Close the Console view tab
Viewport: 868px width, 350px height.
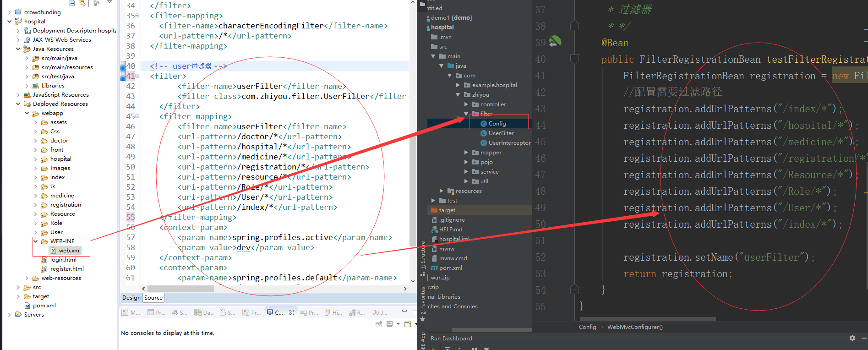coord(292,312)
